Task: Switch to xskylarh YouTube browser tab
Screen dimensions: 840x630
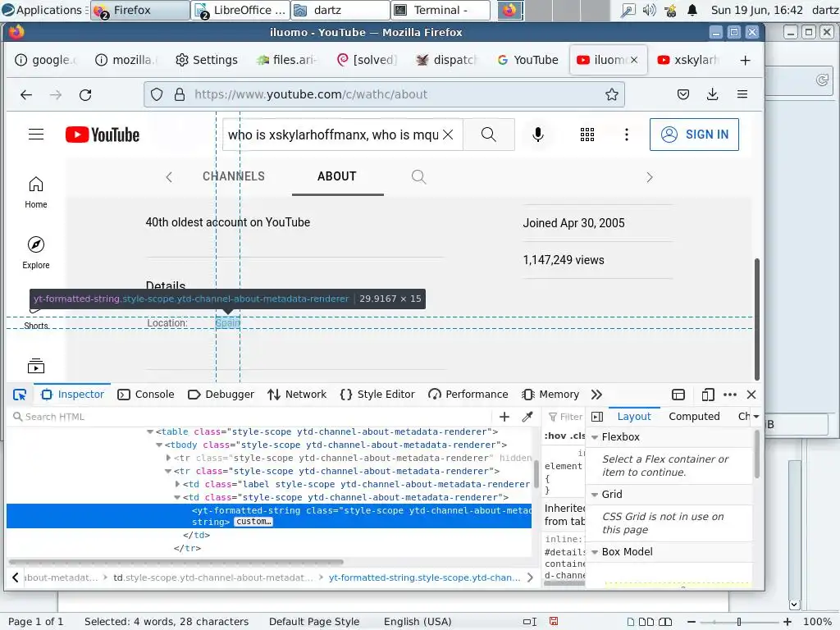Action: pyautogui.click(x=688, y=60)
